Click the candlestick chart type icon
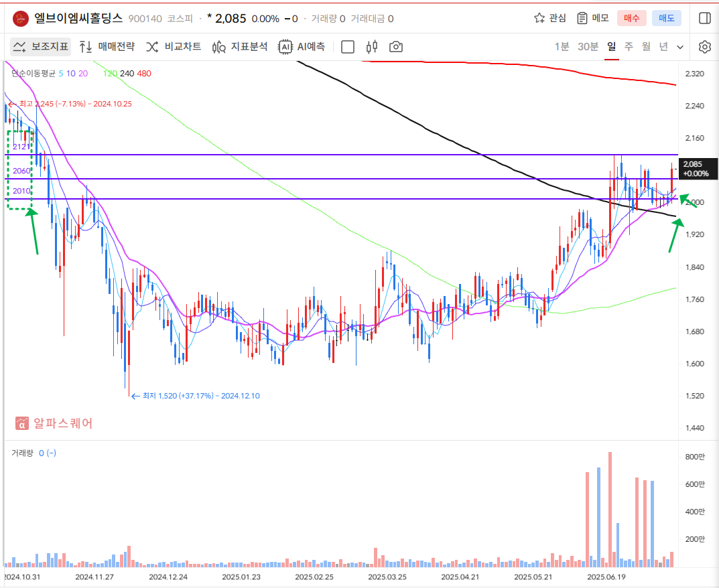This screenshot has height=588, width=719. (372, 47)
